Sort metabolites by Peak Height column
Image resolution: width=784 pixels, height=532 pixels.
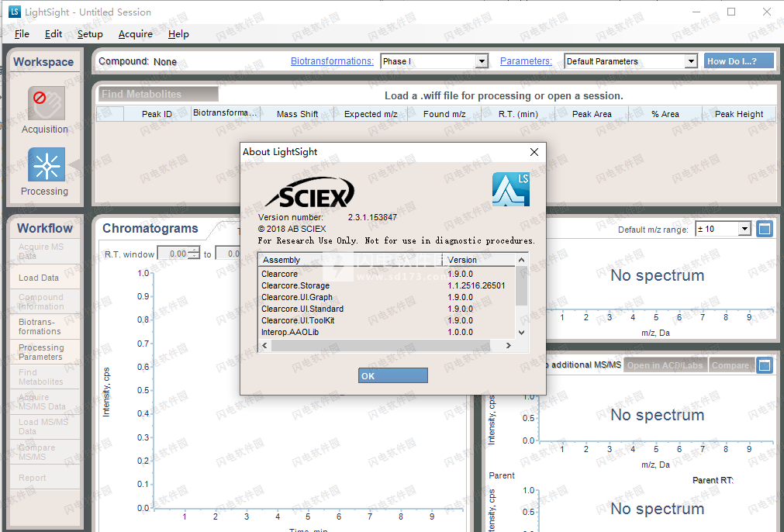739,114
